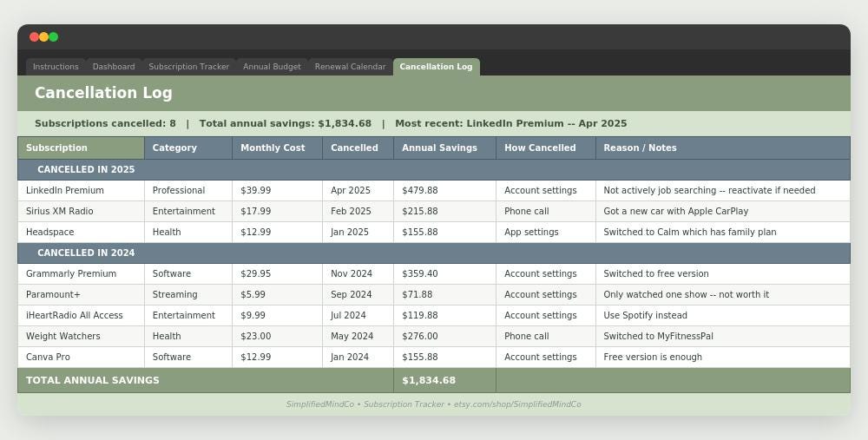Viewport: 868px width, 440px height.
Task: Click the Cancelled column header
Action: click(358, 148)
